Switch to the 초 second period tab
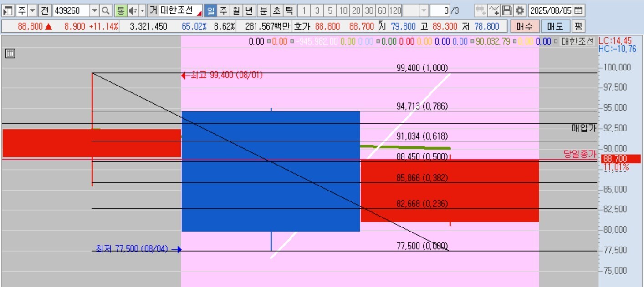The width and height of the screenshot is (644, 287). [x=276, y=10]
